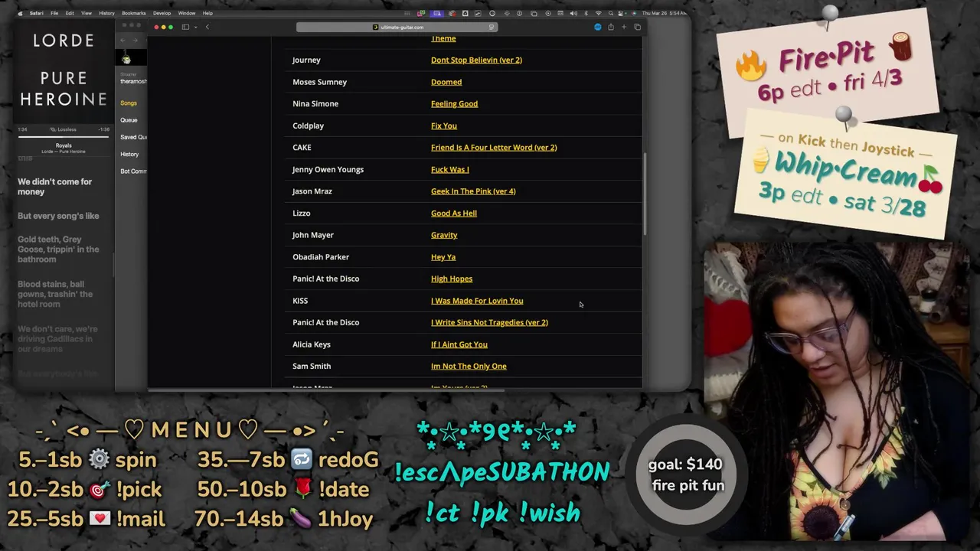Open the Hey Ya link
The width and height of the screenshot is (980, 551).
click(443, 257)
